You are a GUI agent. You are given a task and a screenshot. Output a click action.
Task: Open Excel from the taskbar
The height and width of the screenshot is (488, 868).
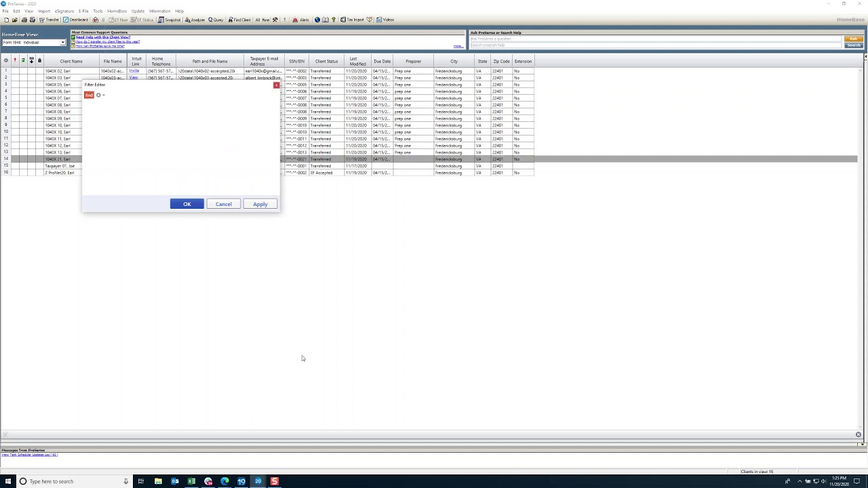191,481
